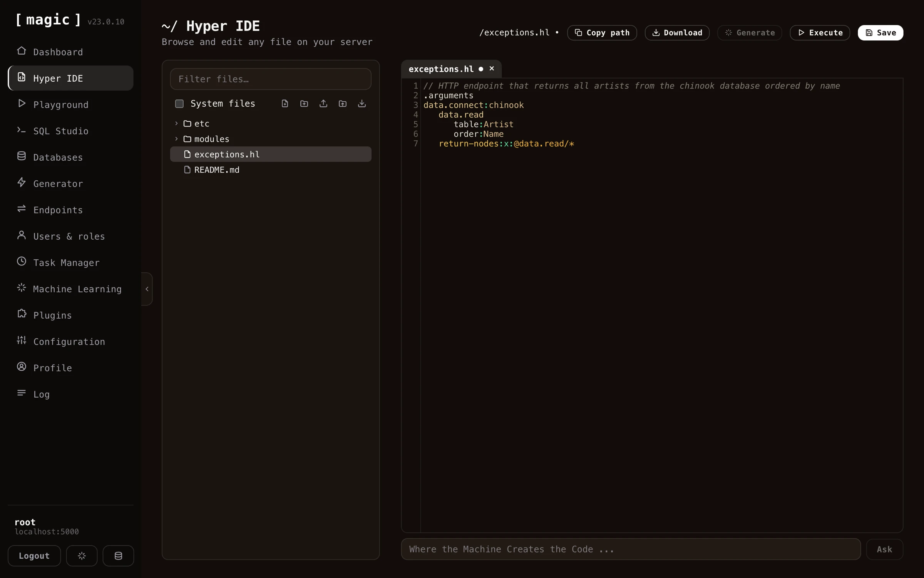The height and width of the screenshot is (578, 924).
Task: Click the download arrow icon in the file toolbar
Action: 362,104
